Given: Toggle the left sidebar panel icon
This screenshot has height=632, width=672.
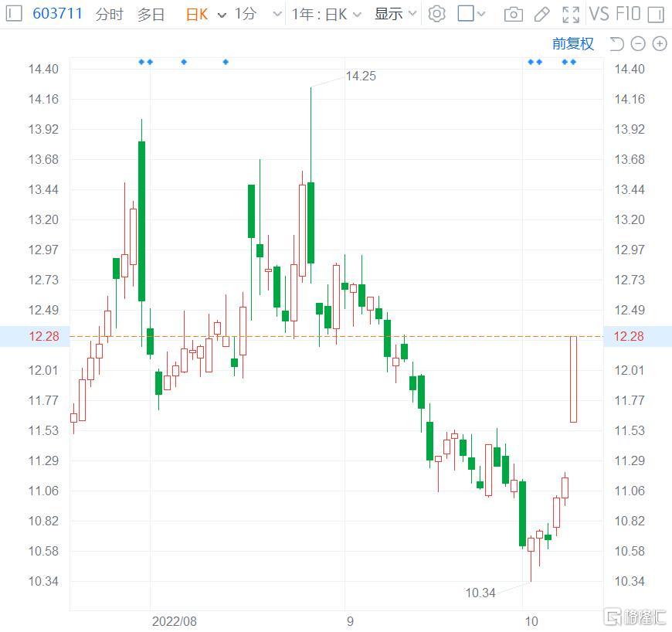Looking at the screenshot, I should point(14,13).
